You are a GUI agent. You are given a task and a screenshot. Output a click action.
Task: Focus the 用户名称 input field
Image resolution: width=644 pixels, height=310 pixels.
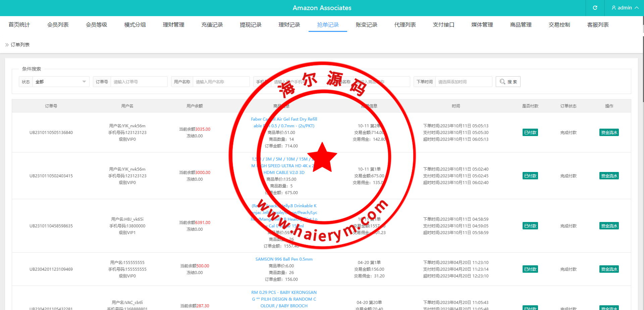click(221, 82)
